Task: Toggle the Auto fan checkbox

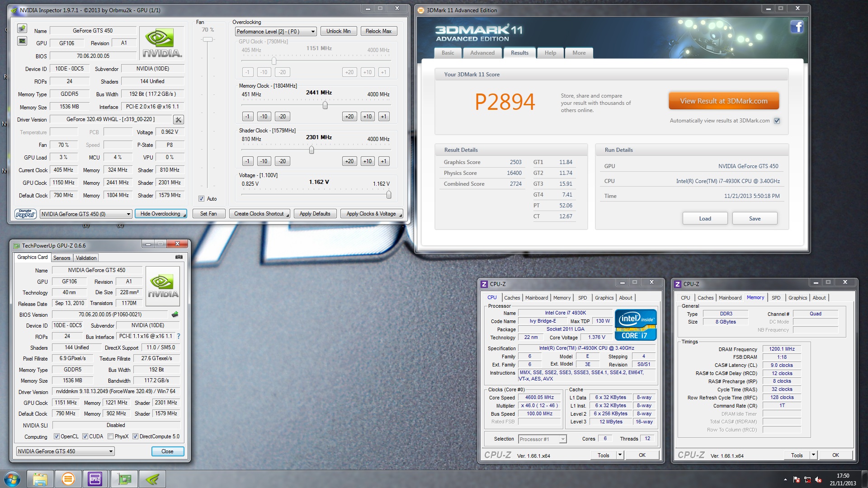Action: pyautogui.click(x=201, y=199)
